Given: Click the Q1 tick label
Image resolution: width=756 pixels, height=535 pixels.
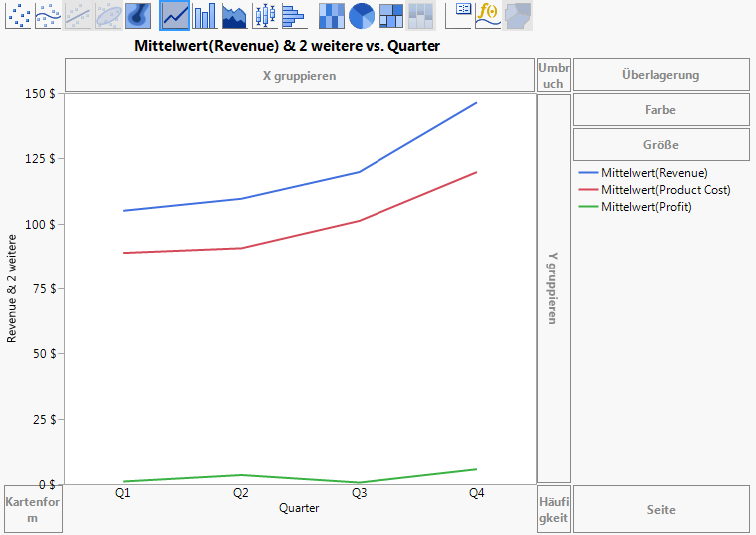Looking at the screenshot, I should tap(123, 493).
